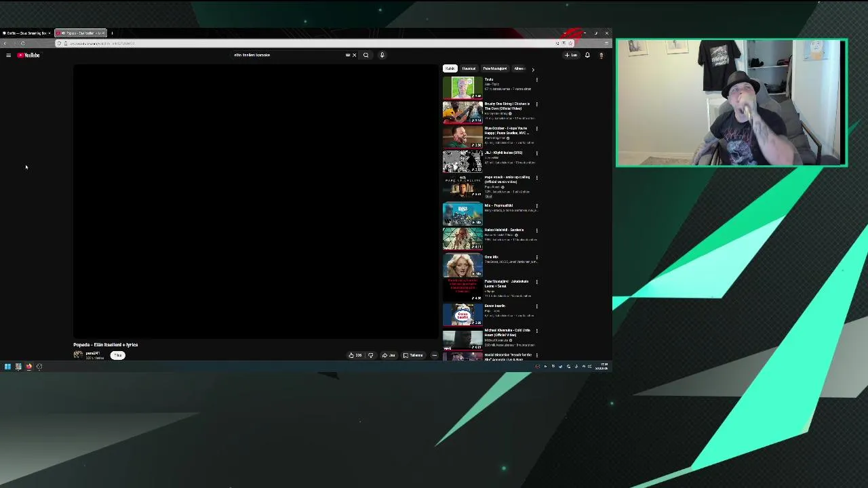Share the video with Jaa button
The height and width of the screenshot is (488, 868).
pos(389,355)
